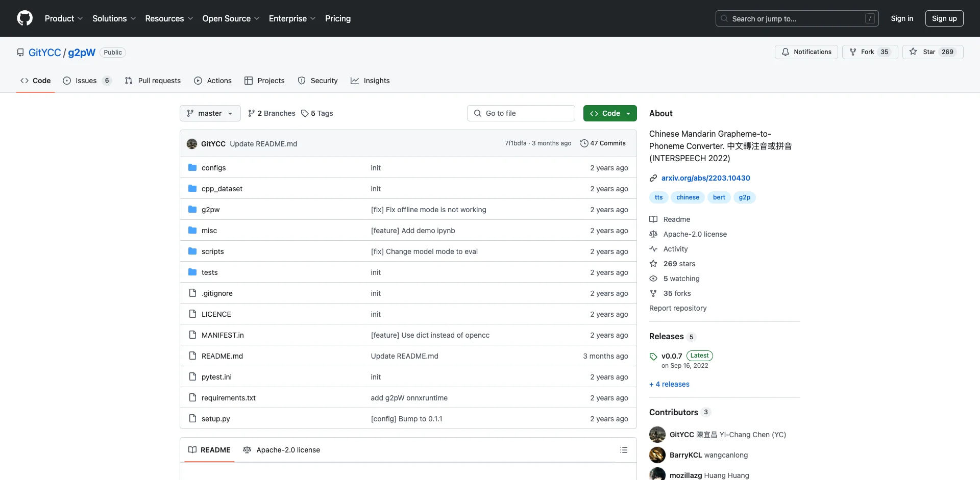Screen dimensions: 980x480
Task: Click the 7f1bdfa commit hash
Action: 516,143
